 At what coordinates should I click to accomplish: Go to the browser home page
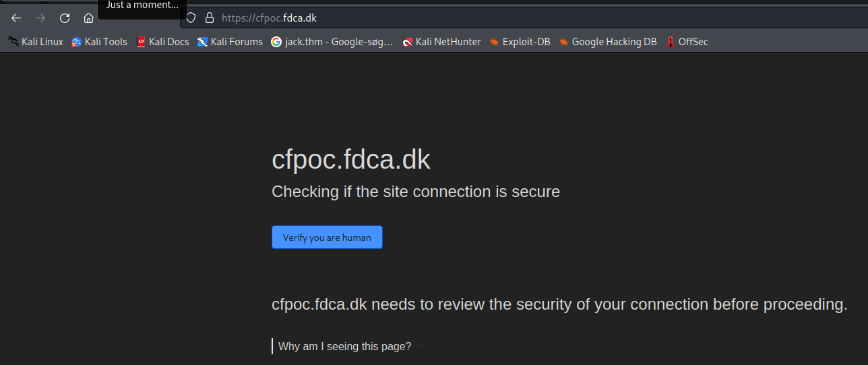coord(88,18)
